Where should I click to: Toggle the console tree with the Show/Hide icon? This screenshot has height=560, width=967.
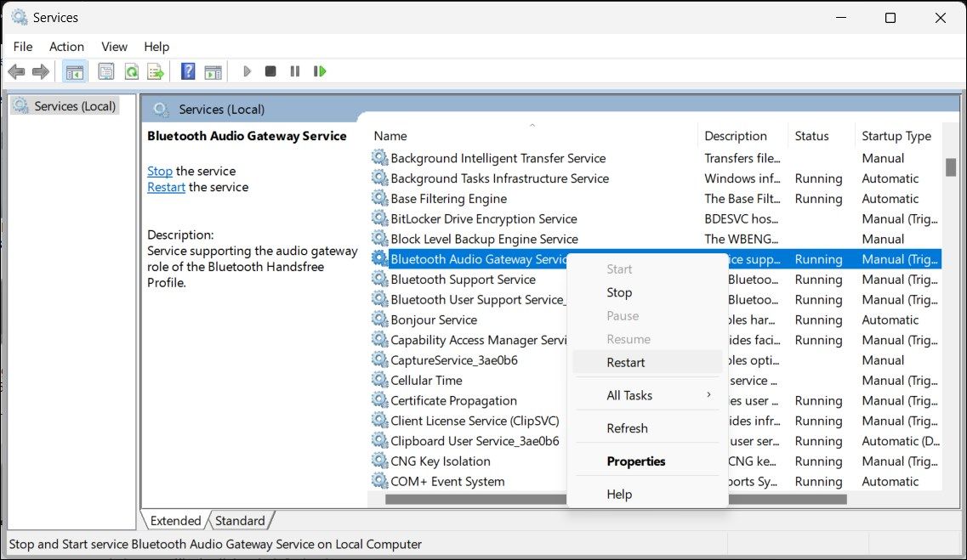point(74,71)
